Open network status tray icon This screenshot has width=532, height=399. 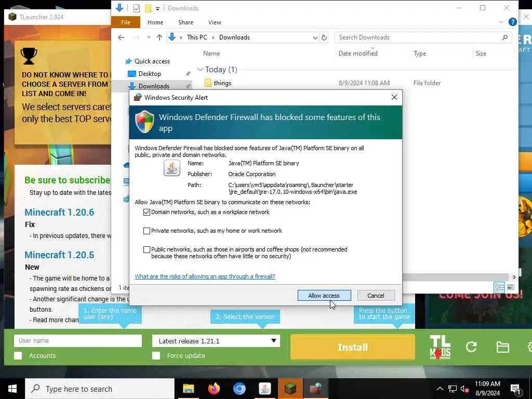(453, 389)
